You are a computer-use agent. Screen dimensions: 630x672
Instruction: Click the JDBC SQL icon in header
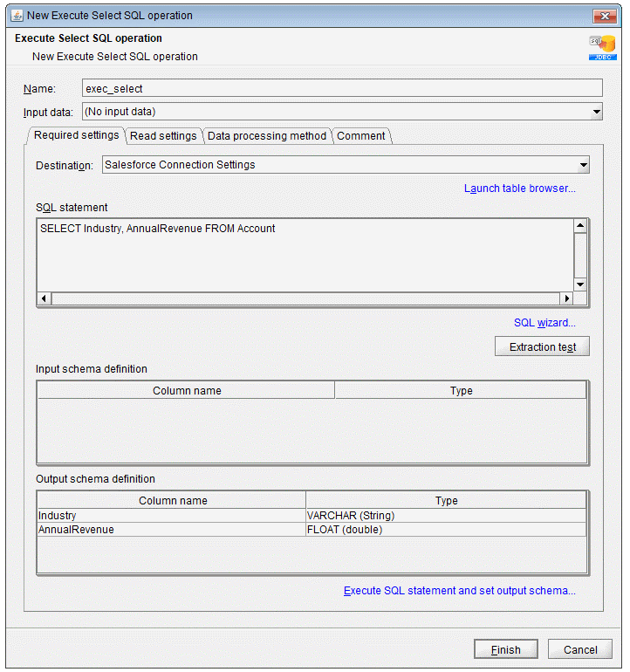pyautogui.click(x=601, y=47)
